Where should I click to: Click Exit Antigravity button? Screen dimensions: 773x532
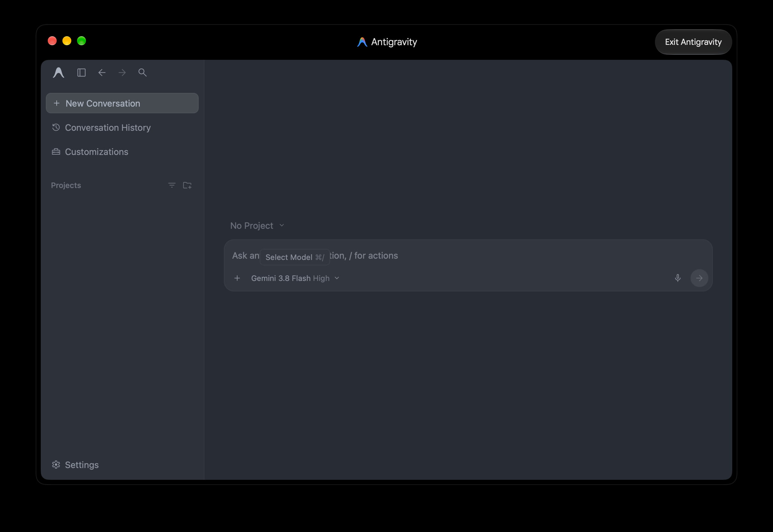[693, 42]
